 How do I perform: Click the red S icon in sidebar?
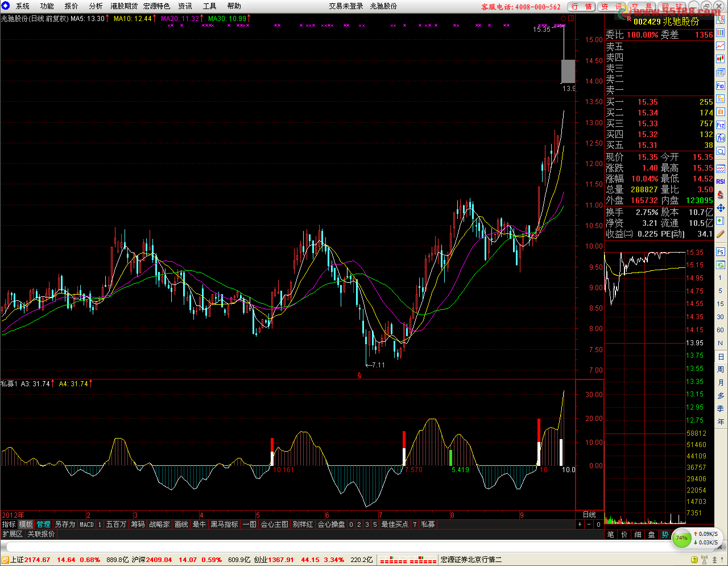[721, 195]
